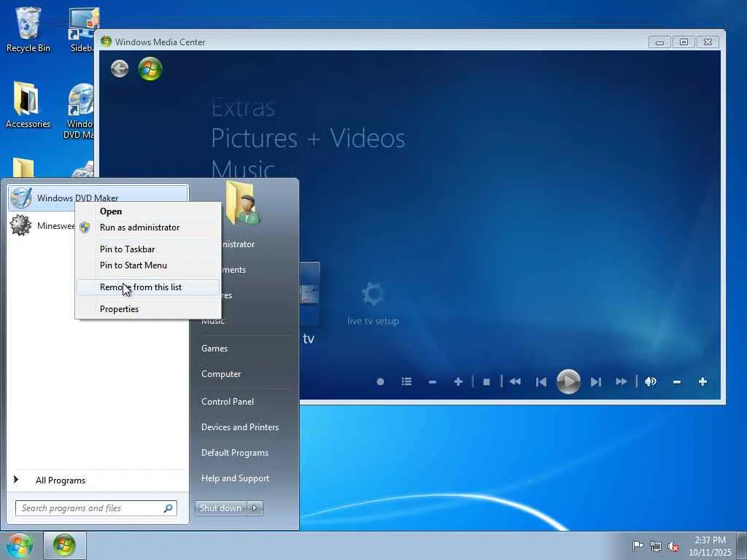Select Pin to Start Menu option
The height and width of the screenshot is (560, 747).
click(148, 265)
